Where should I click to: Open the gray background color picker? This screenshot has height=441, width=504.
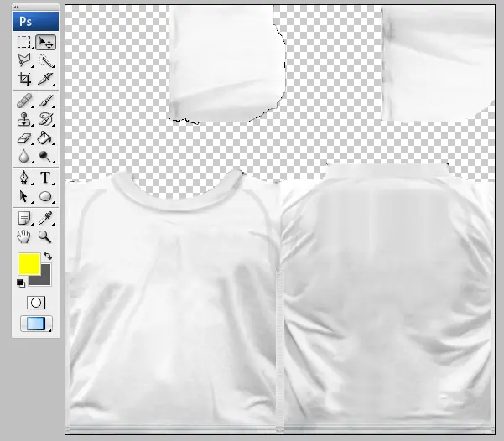[45, 279]
